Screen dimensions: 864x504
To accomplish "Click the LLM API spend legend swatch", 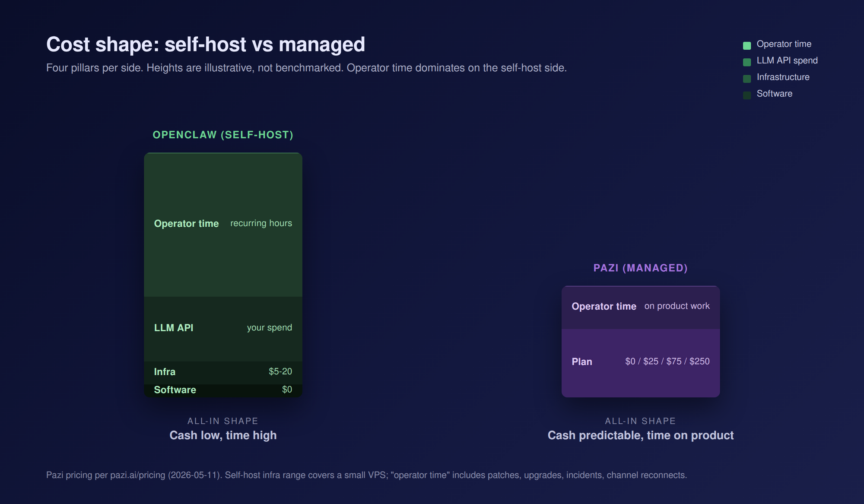I will click(x=747, y=62).
